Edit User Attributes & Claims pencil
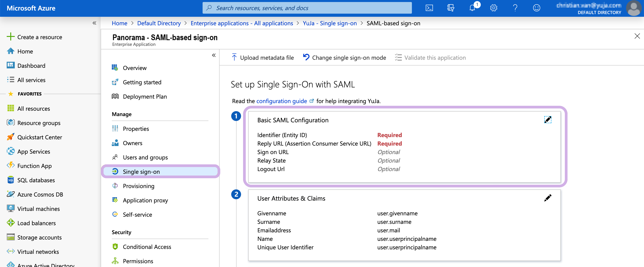 coord(547,198)
